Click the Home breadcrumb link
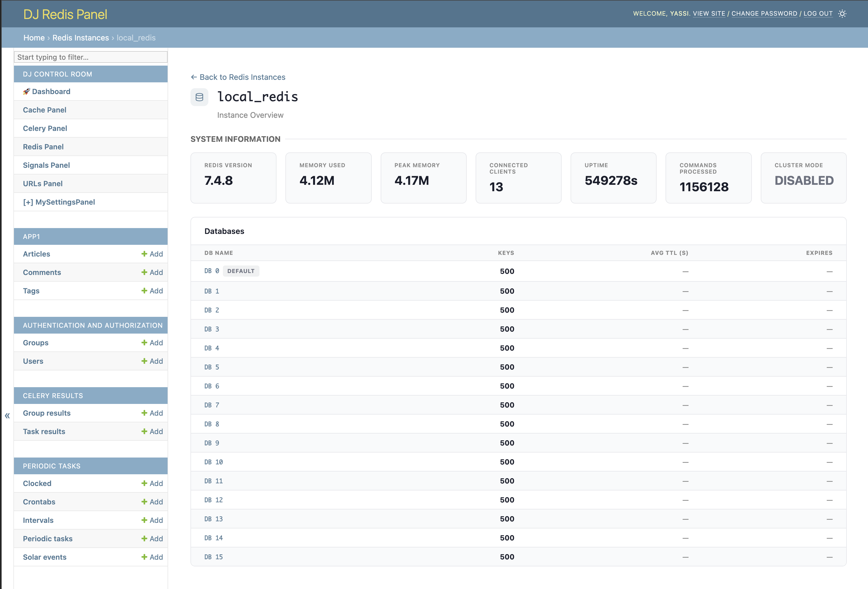 [x=34, y=38]
